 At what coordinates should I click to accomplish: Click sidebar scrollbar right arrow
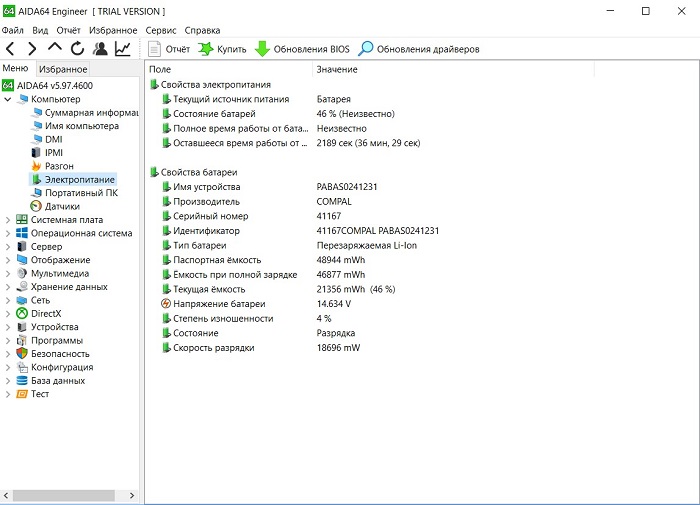(132, 495)
